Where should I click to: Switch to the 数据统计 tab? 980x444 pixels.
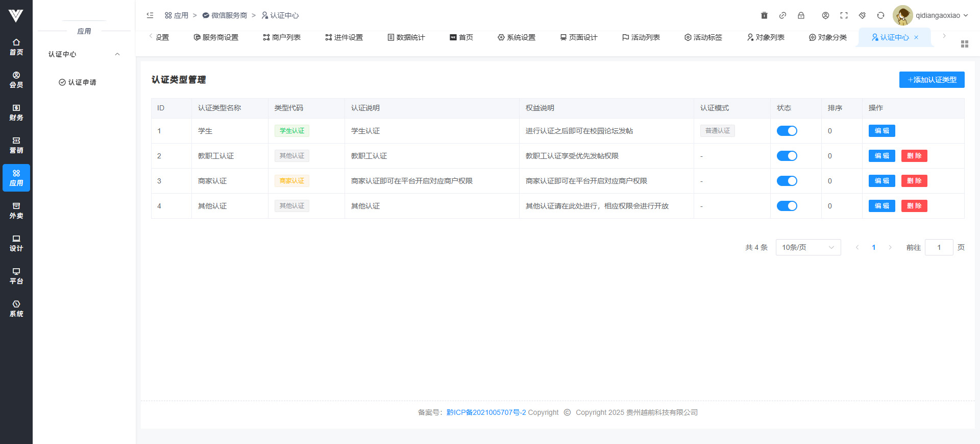pos(406,37)
